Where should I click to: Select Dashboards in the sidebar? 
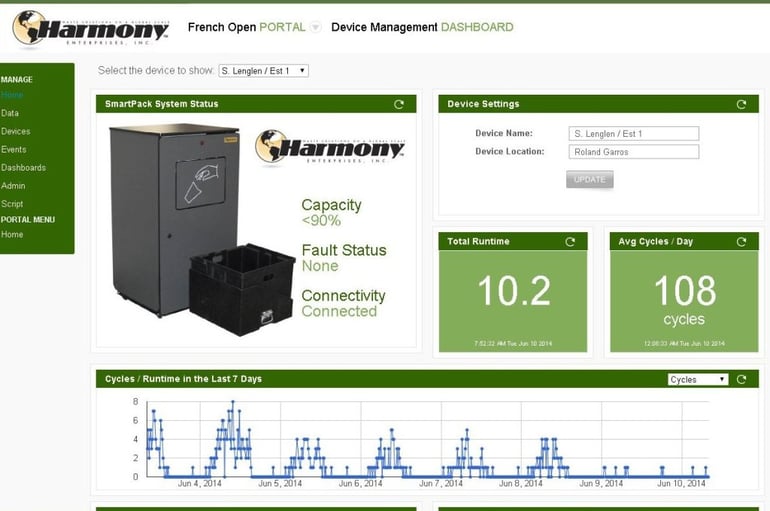click(x=23, y=167)
